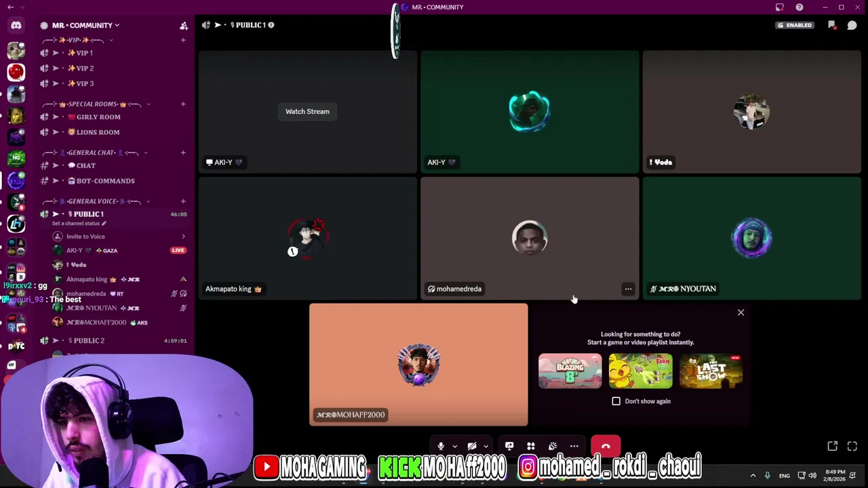Collapse SPECIAL ROOMS category
Image resolution: width=868 pixels, height=488 pixels.
pos(95,104)
